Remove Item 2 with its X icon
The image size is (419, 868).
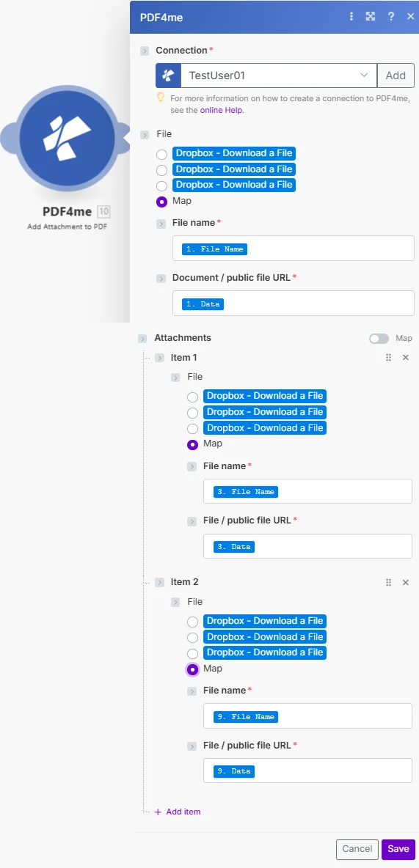pyautogui.click(x=405, y=582)
